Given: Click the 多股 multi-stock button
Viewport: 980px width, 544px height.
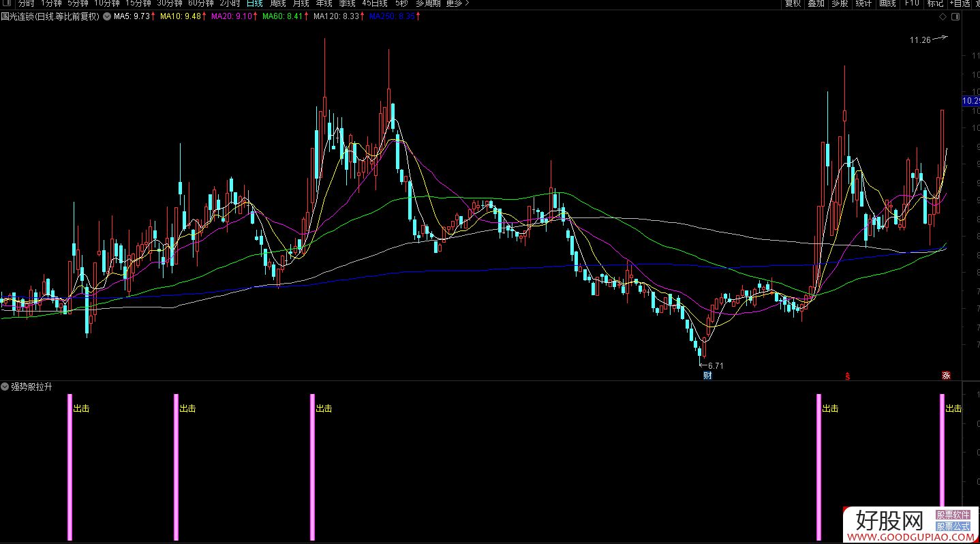Looking at the screenshot, I should pos(840,3).
